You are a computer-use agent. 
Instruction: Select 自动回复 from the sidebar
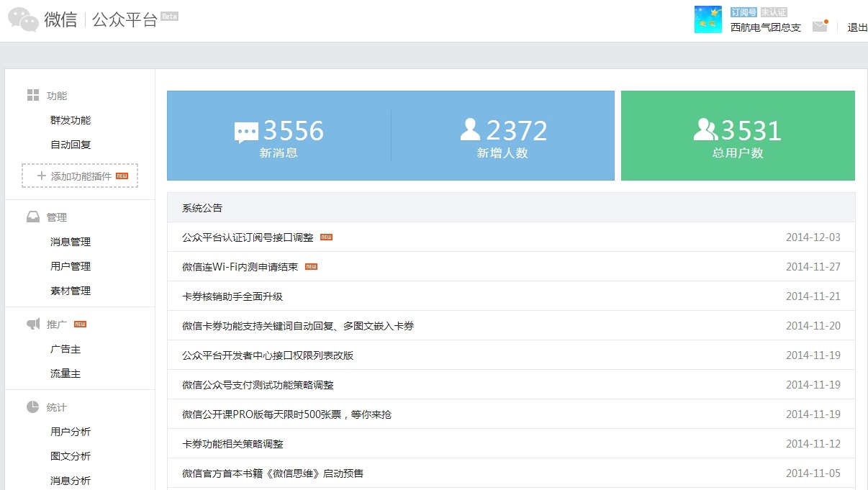coord(71,145)
